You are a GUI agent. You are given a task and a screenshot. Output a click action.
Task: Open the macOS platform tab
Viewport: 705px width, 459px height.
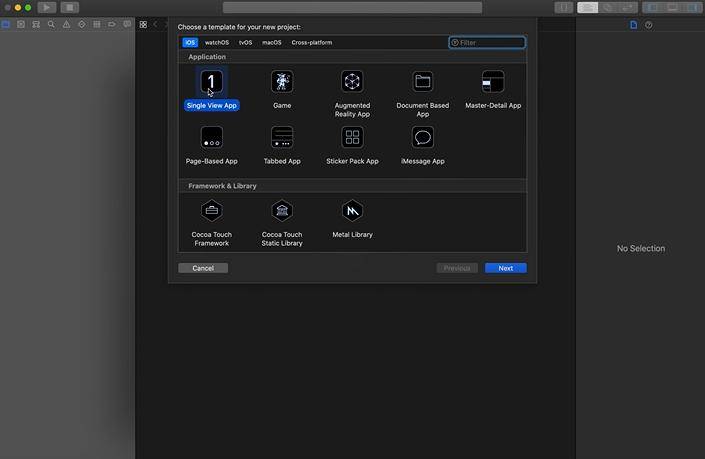click(x=272, y=43)
